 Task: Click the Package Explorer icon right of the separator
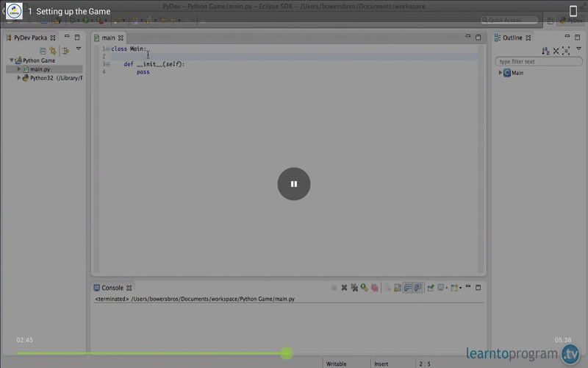(x=65, y=51)
